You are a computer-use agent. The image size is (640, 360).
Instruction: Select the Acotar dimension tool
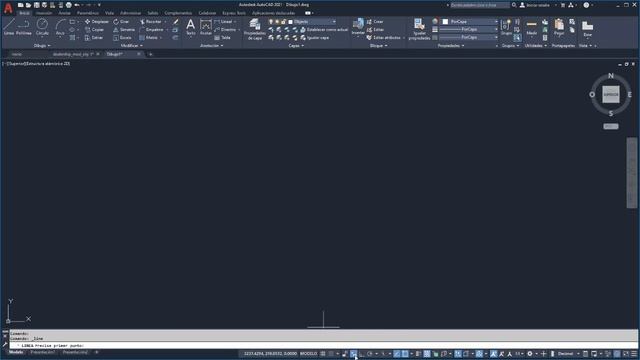[206, 27]
